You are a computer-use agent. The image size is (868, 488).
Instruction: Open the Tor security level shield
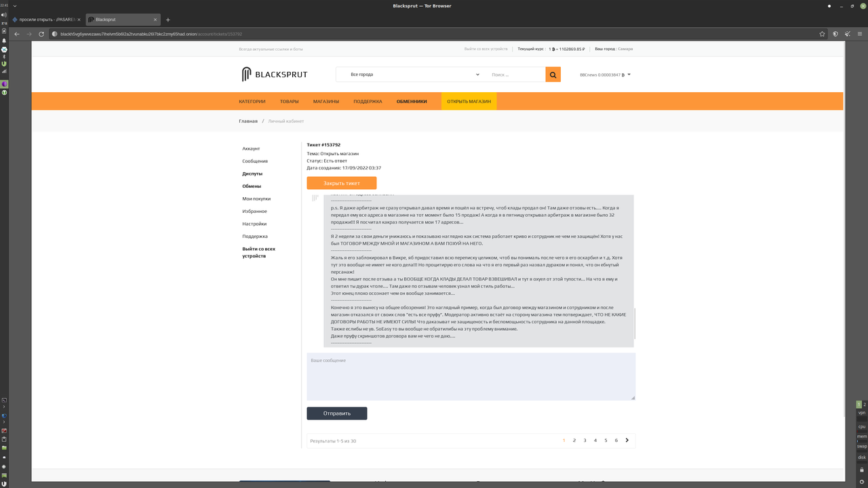click(x=835, y=34)
